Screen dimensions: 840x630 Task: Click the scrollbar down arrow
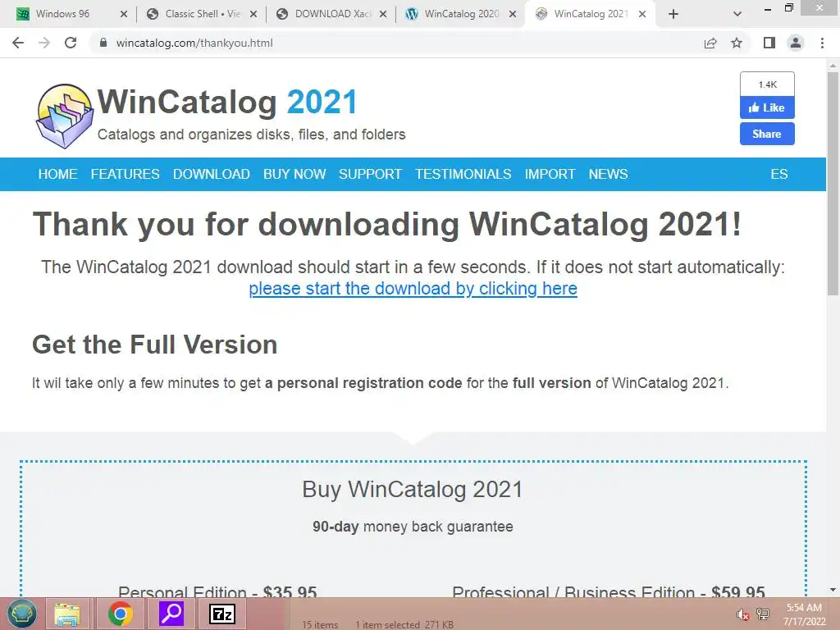[x=833, y=590]
